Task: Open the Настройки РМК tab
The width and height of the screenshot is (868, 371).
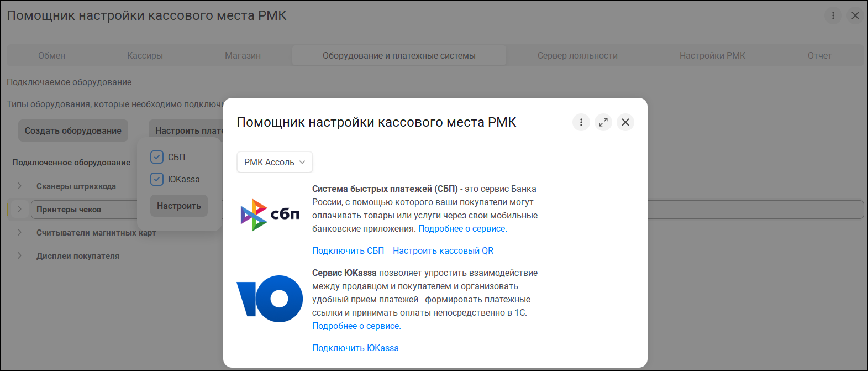Action: coord(712,55)
